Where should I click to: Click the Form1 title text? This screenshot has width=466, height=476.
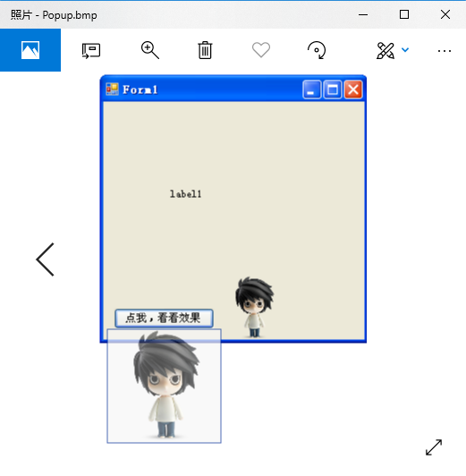point(140,89)
